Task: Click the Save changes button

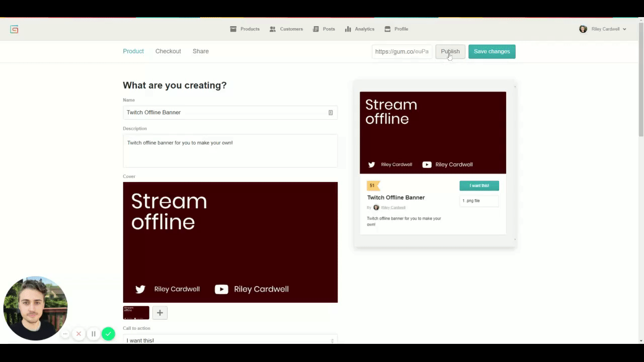Action: pyautogui.click(x=492, y=51)
